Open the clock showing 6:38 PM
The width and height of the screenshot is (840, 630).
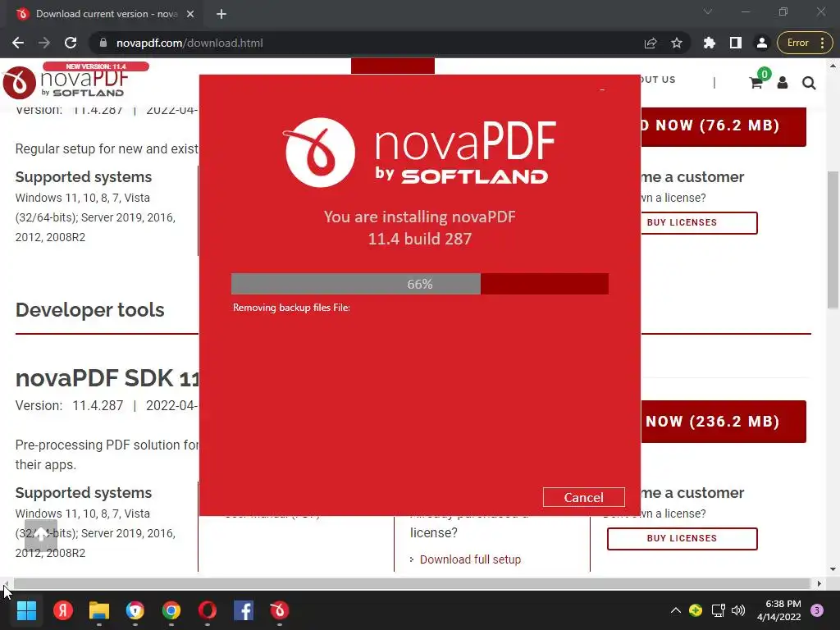779,610
